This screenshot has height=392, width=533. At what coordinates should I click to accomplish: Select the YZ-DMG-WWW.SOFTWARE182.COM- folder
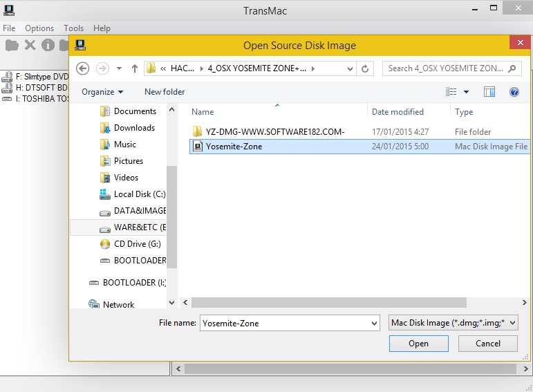pos(359,131)
